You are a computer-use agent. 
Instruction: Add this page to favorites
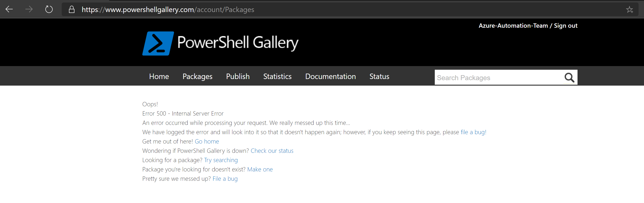(630, 10)
